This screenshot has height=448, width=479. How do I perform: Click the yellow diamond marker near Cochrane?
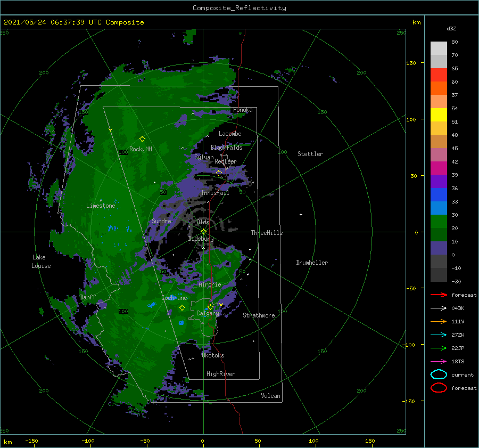click(x=182, y=308)
